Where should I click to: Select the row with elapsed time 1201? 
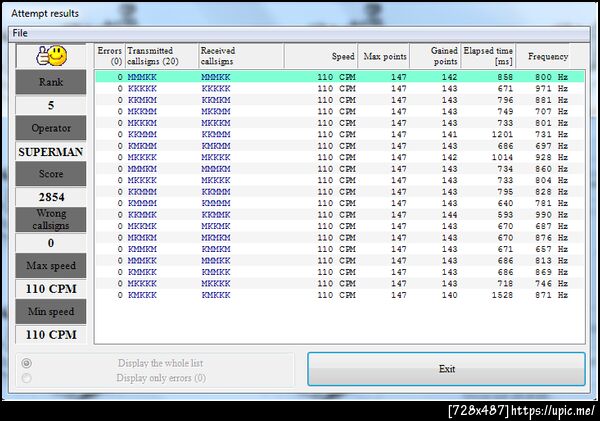coord(340,134)
